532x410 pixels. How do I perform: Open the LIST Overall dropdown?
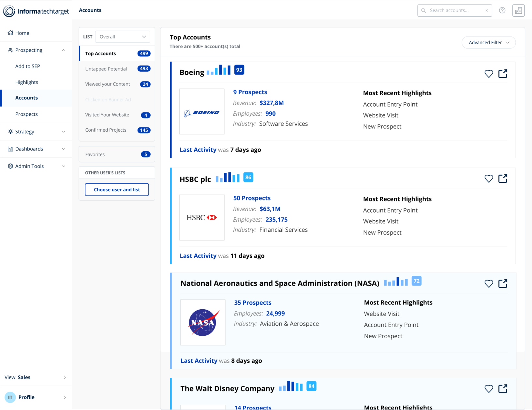(x=123, y=37)
